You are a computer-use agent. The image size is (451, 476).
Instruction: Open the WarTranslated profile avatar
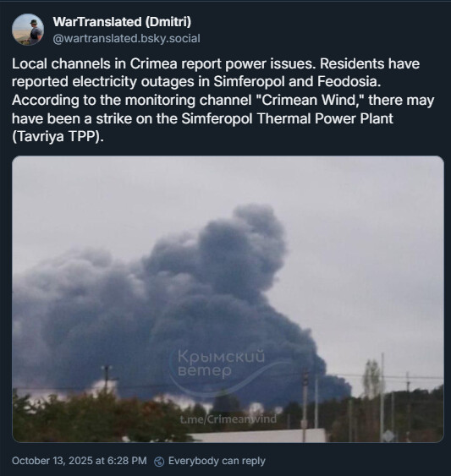[x=28, y=30]
